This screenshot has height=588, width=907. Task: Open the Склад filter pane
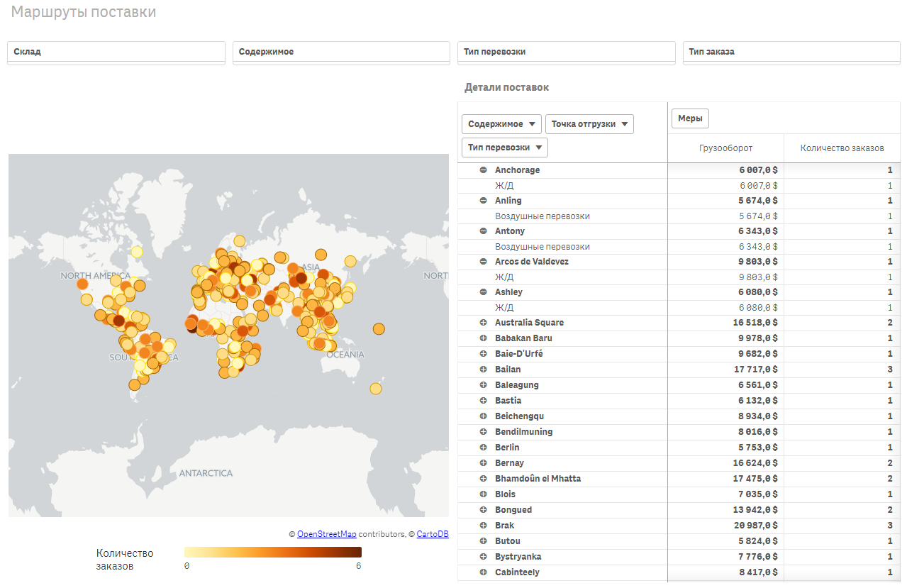click(x=116, y=52)
